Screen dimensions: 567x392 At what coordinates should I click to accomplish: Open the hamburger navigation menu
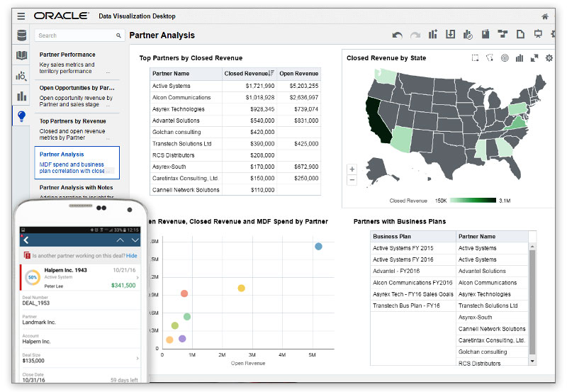point(21,16)
